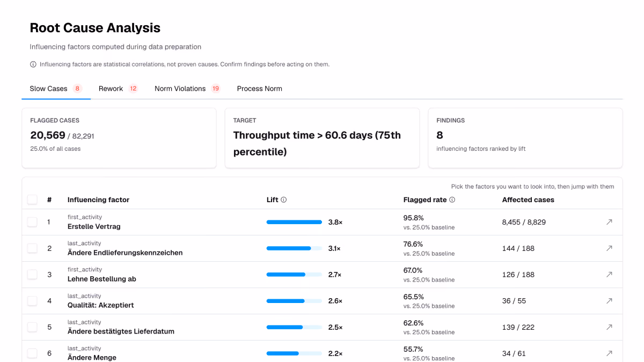
Task: Open arrow link for Lehne Bestellung ab
Action: pyautogui.click(x=609, y=275)
